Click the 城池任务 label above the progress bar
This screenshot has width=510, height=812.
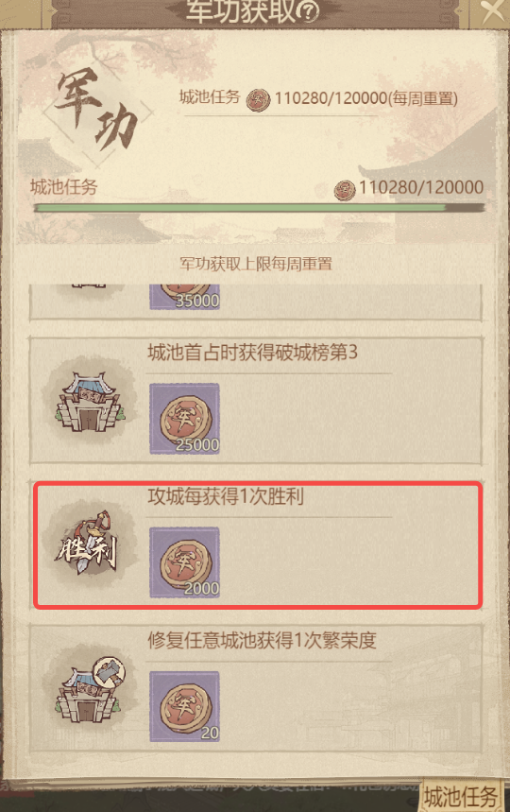pyautogui.click(x=63, y=187)
